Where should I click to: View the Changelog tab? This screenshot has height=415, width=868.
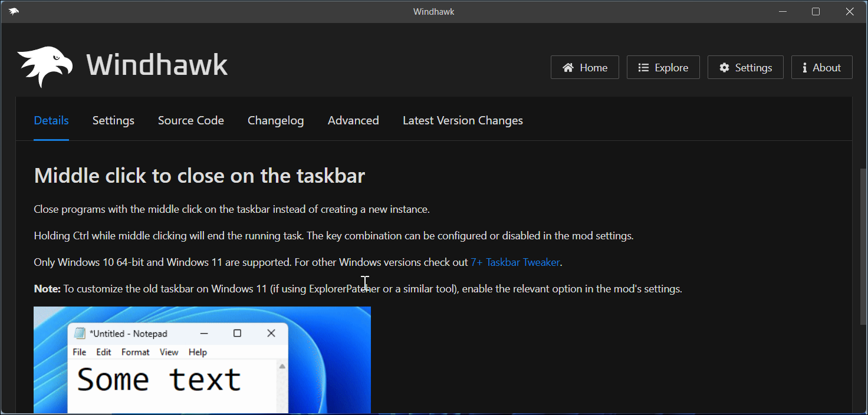[275, 120]
